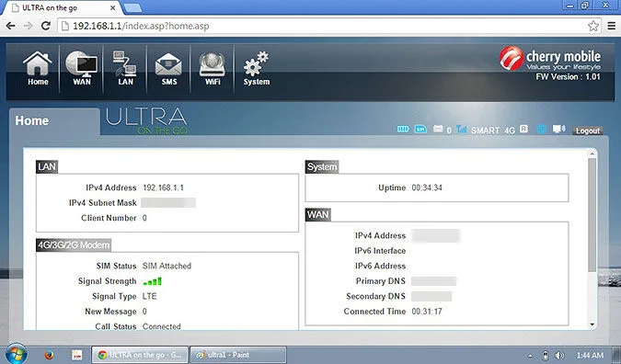Open the Chrome menu hamburger icon
The height and width of the screenshot is (364, 621).
click(612, 26)
